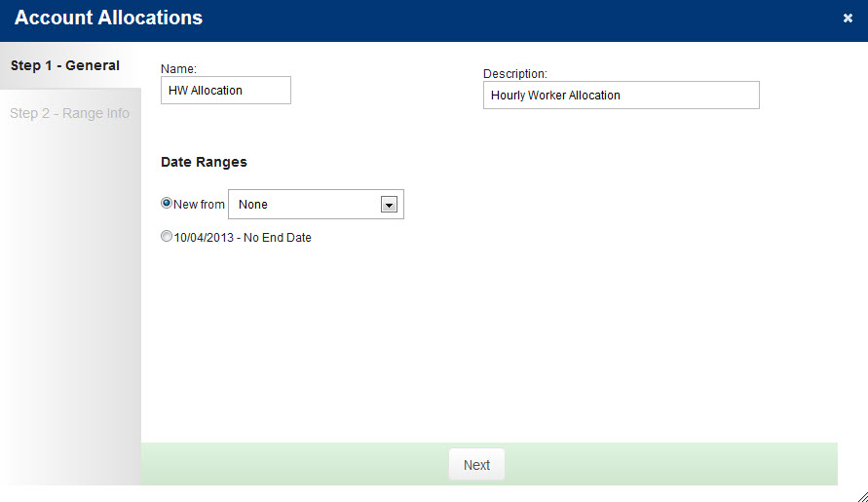The width and height of the screenshot is (868, 502).
Task: Click the Date Ranges heading
Action: [204, 162]
